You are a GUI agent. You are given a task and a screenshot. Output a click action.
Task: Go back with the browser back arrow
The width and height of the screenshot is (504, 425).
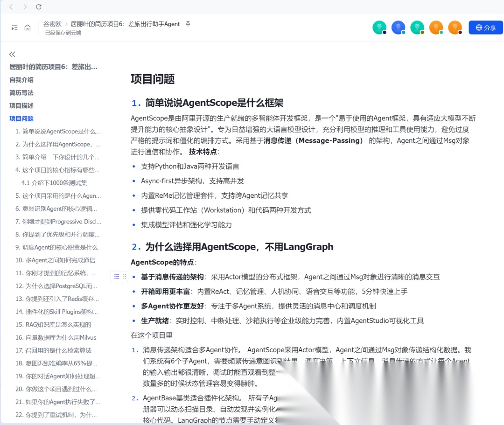coord(11,7)
